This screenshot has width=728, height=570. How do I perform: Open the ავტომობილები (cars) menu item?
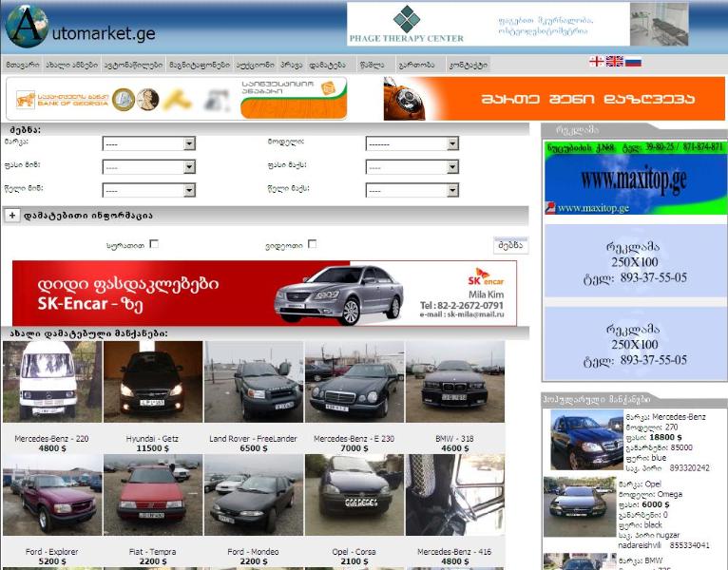tap(133, 65)
